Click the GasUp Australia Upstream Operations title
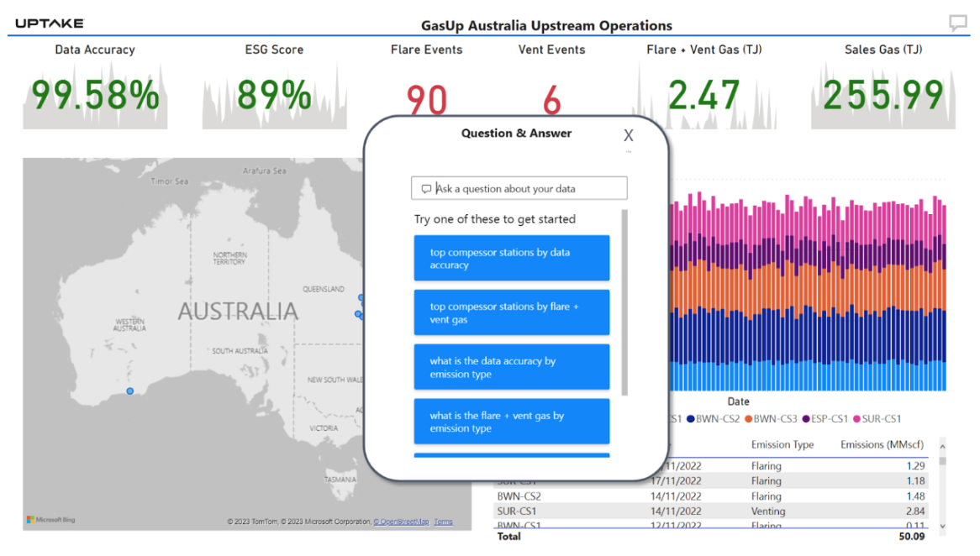The height and width of the screenshot is (556, 980). pyautogui.click(x=546, y=25)
